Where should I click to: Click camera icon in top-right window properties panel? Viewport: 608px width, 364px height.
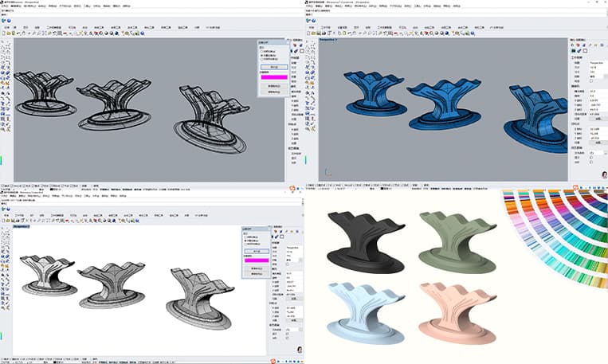573,50
